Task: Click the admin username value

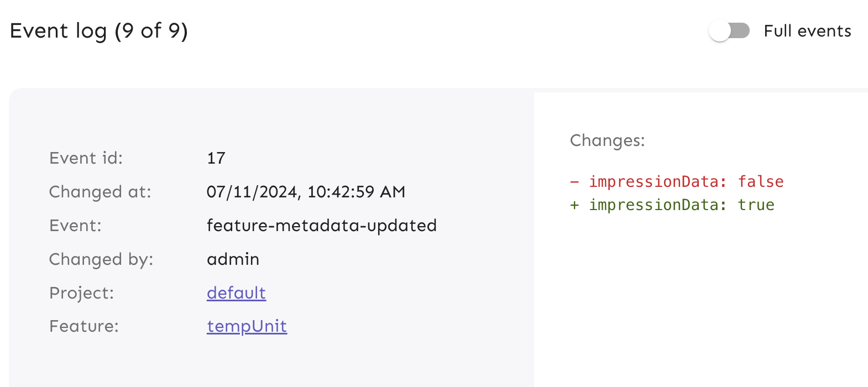Action: click(x=233, y=259)
